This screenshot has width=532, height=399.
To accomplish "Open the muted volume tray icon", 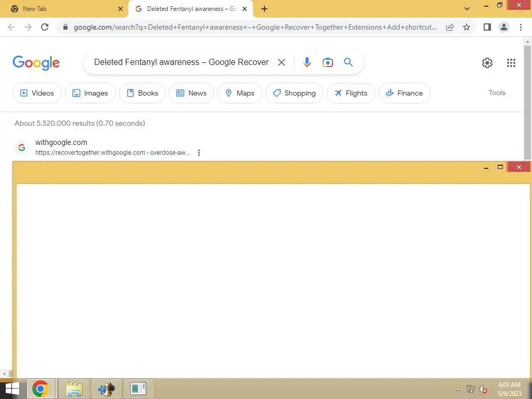I will coord(483,389).
